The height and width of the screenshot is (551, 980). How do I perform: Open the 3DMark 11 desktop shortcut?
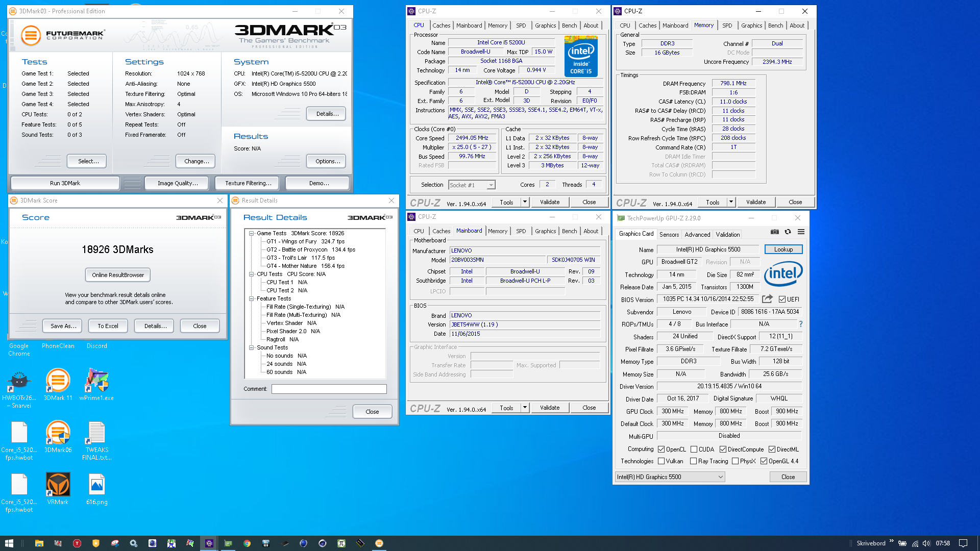click(x=58, y=384)
